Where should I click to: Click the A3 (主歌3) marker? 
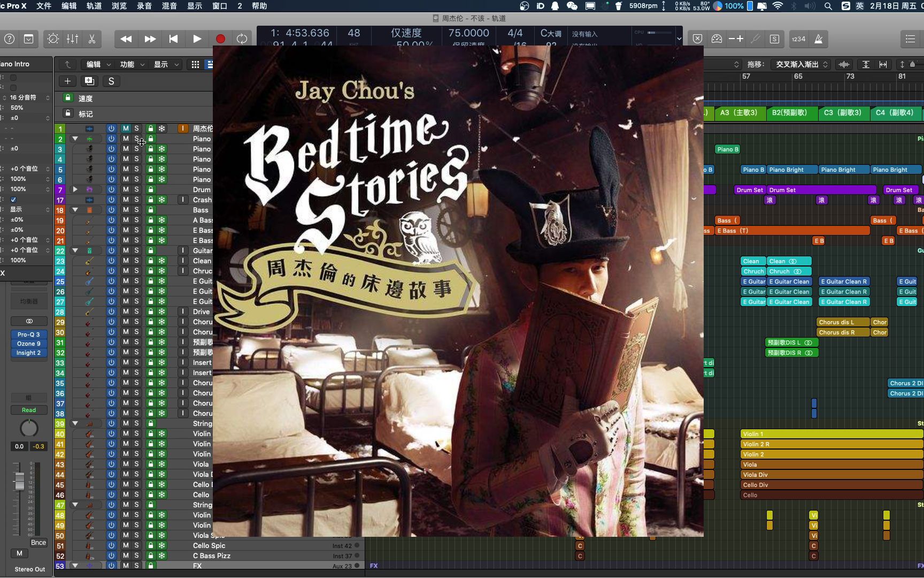(x=739, y=113)
